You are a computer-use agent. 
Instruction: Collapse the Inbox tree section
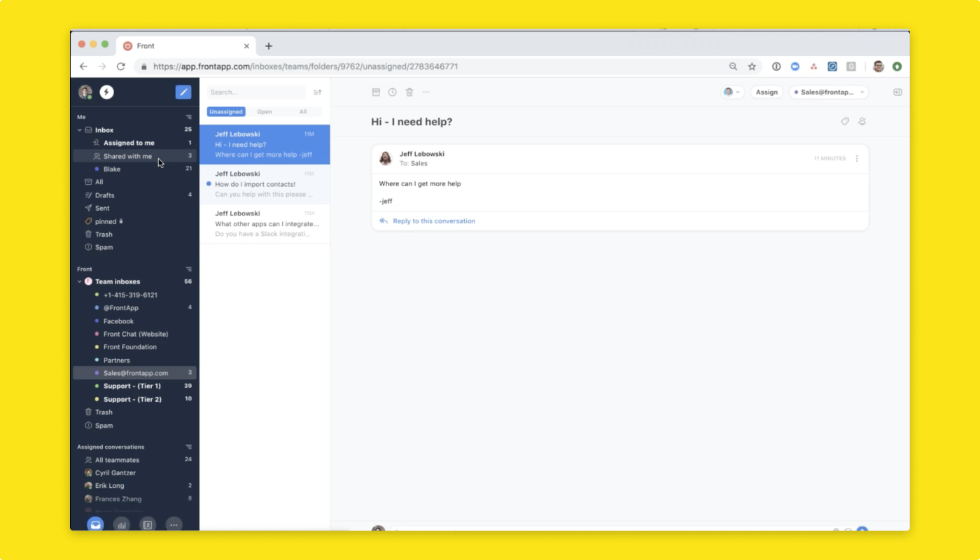tap(79, 130)
